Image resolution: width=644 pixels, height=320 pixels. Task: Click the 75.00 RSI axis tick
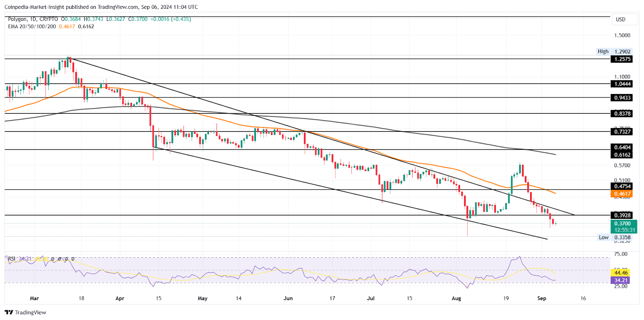click(x=620, y=254)
